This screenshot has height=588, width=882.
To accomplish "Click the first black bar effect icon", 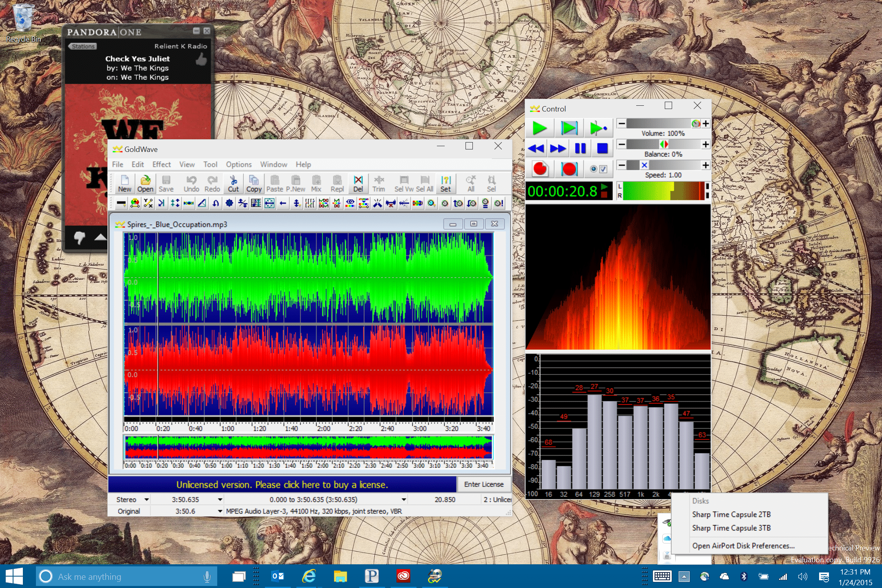I will 121,203.
